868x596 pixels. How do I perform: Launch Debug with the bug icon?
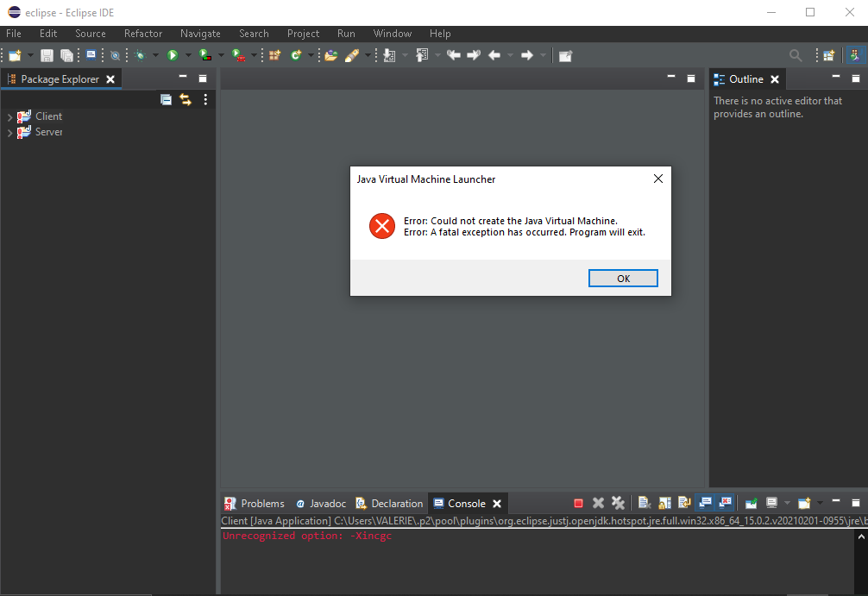click(140, 55)
